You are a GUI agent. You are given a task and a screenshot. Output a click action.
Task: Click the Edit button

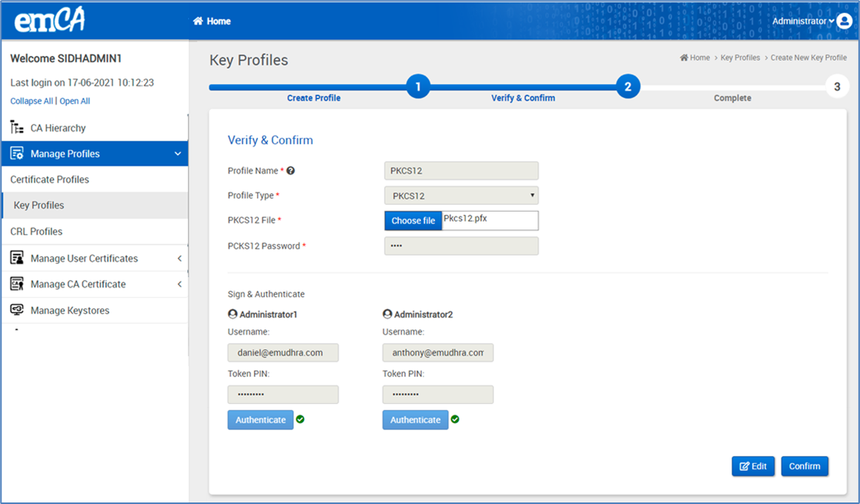coord(753,466)
